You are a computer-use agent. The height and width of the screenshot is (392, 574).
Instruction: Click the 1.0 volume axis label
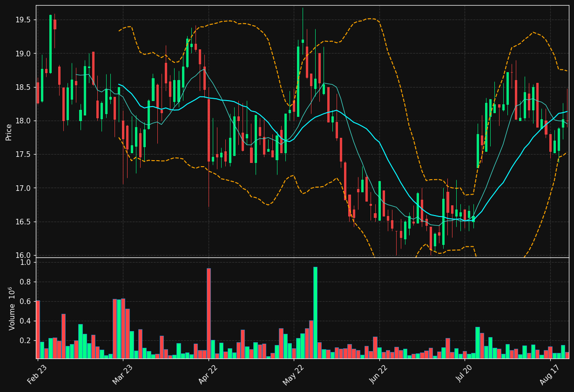(x=26, y=263)
